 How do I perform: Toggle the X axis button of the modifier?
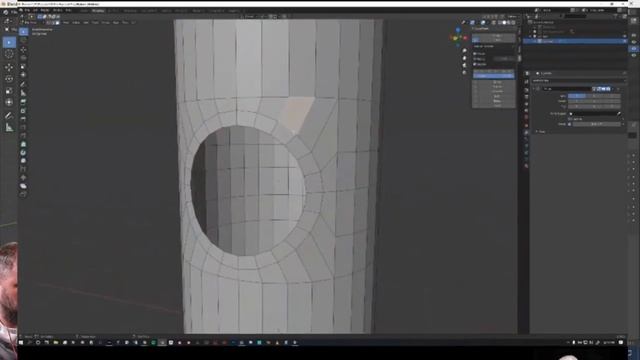[577, 96]
